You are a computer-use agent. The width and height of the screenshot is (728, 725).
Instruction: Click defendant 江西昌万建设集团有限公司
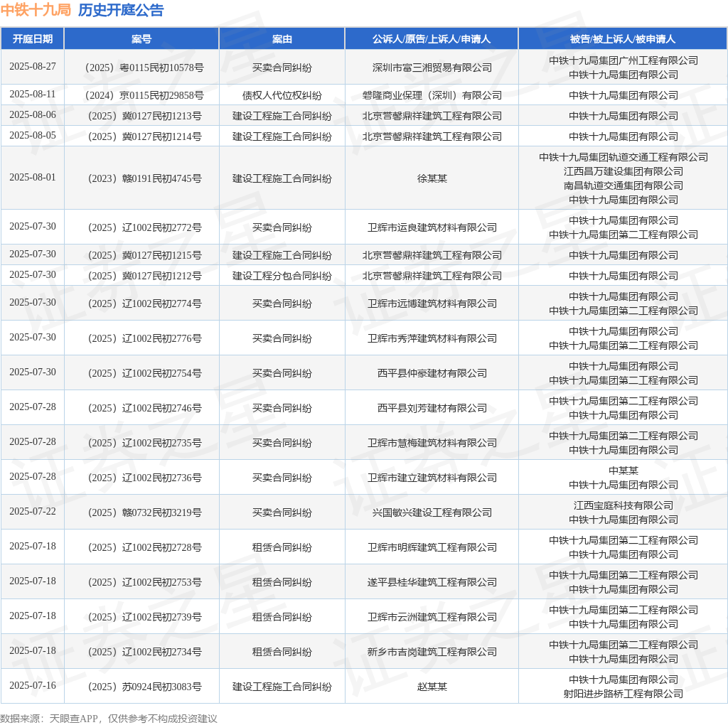point(623,172)
